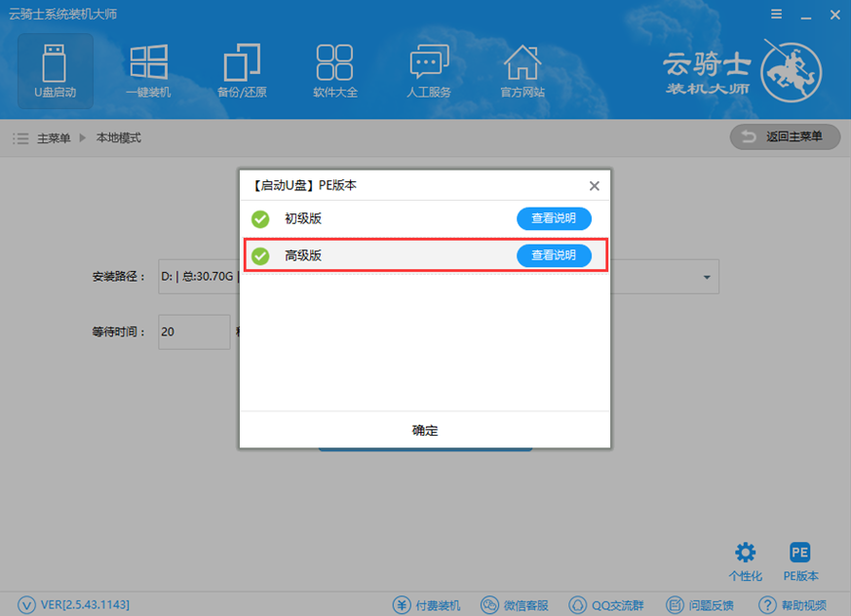Open 微信客服 in the status bar
This screenshot has width=851, height=616.
[x=515, y=604]
